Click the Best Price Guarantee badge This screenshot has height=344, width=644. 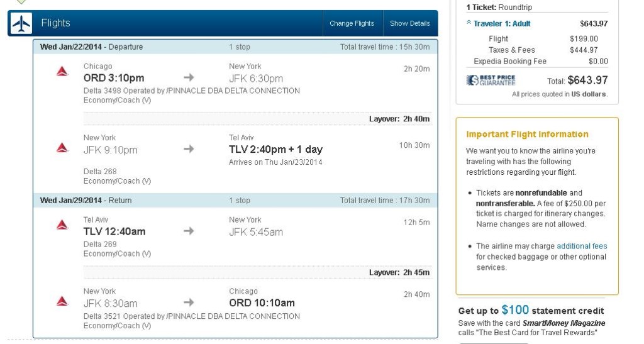491,80
